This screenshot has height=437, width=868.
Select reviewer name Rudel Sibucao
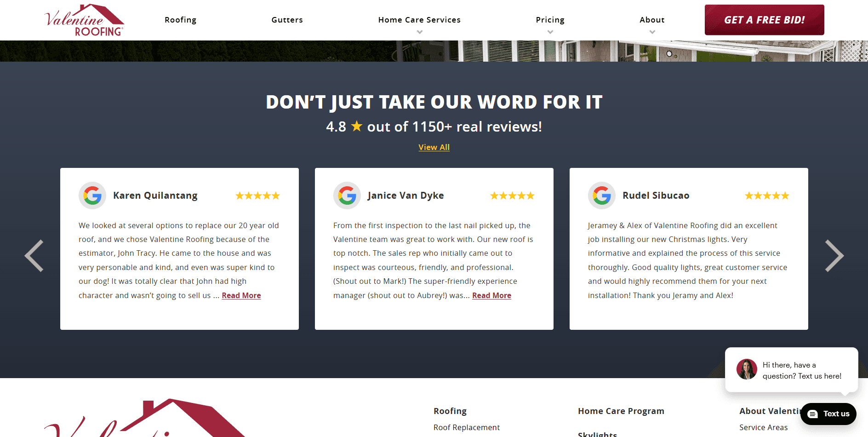(656, 195)
